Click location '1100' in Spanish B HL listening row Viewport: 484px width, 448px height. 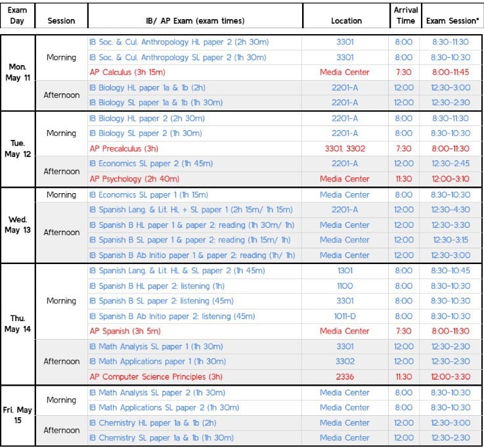point(345,286)
